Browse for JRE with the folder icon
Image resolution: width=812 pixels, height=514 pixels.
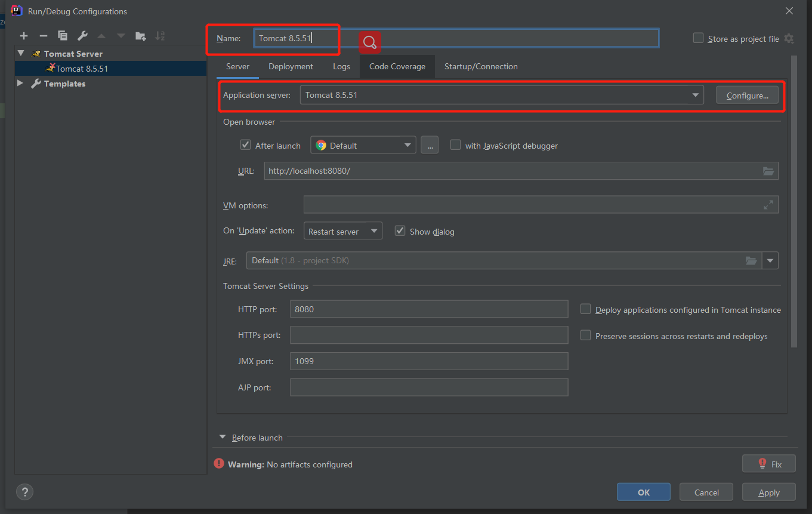click(x=751, y=260)
